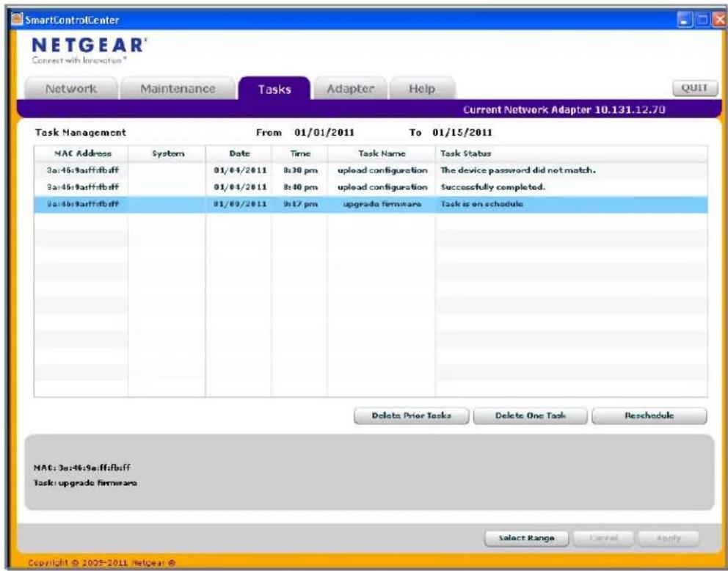The width and height of the screenshot is (728, 571).
Task: Click the 01/09/2011 date cell
Action: point(240,204)
